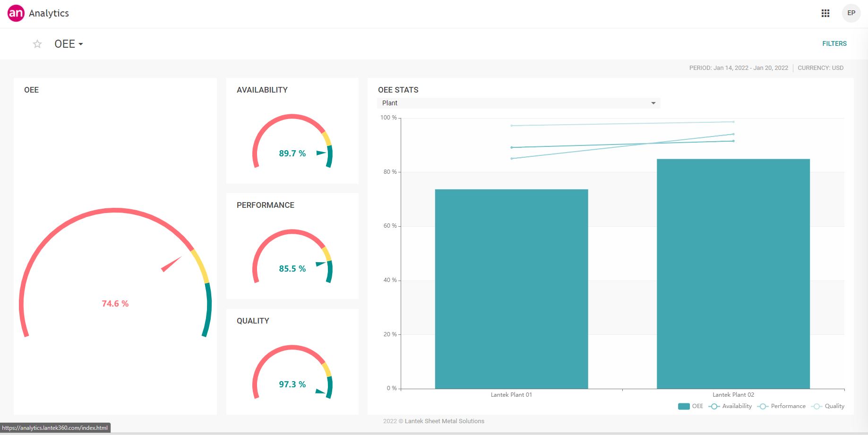Toggle Performance series in chart legend
The height and width of the screenshot is (435, 868).
[782, 406]
